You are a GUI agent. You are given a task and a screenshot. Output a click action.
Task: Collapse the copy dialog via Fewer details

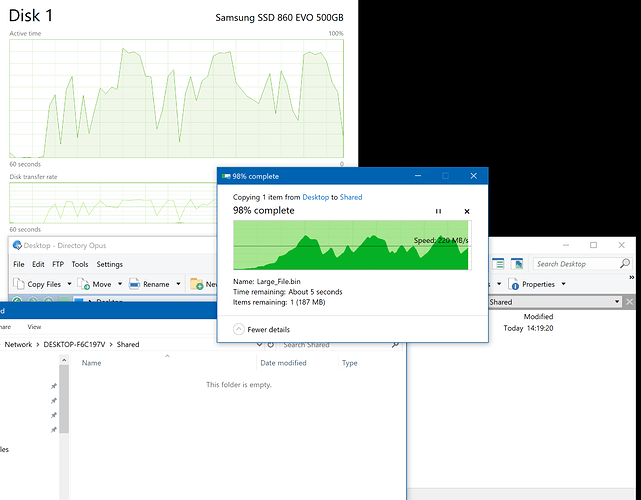(x=261, y=330)
